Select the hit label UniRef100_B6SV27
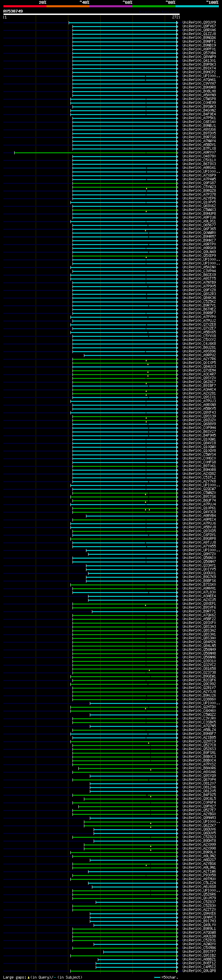Screen dimensions: 222x980 coord(199,431)
